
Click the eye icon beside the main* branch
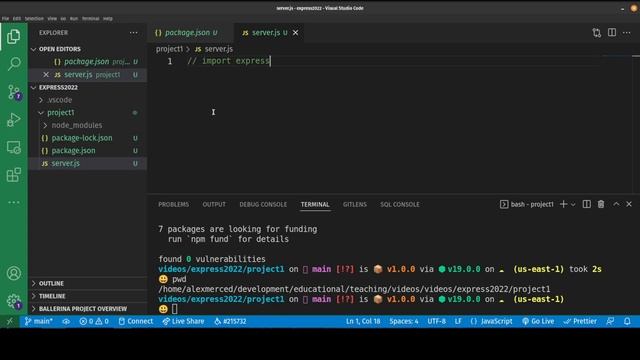pos(66,322)
